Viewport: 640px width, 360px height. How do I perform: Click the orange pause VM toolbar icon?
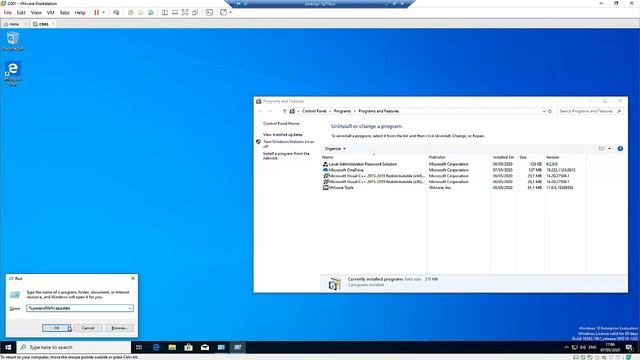tap(97, 13)
